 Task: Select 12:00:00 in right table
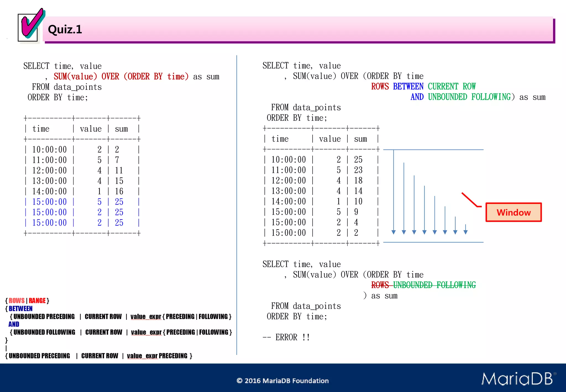click(x=289, y=181)
